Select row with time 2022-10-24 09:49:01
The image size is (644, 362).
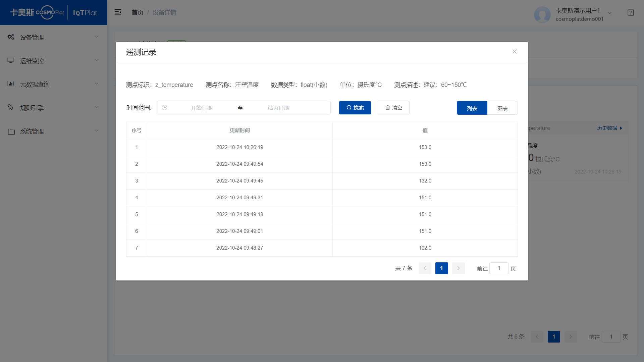322,231
